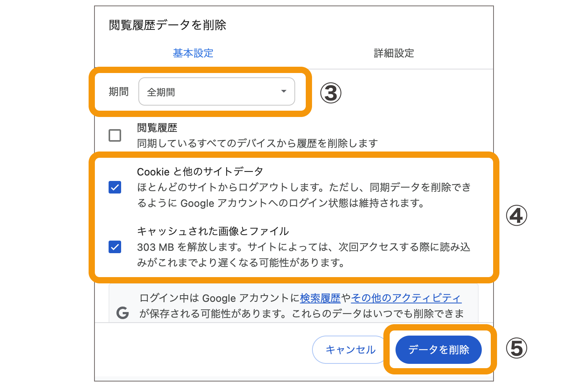Click the キャンセル button
This screenshot has width=588, height=387.
tap(350, 349)
